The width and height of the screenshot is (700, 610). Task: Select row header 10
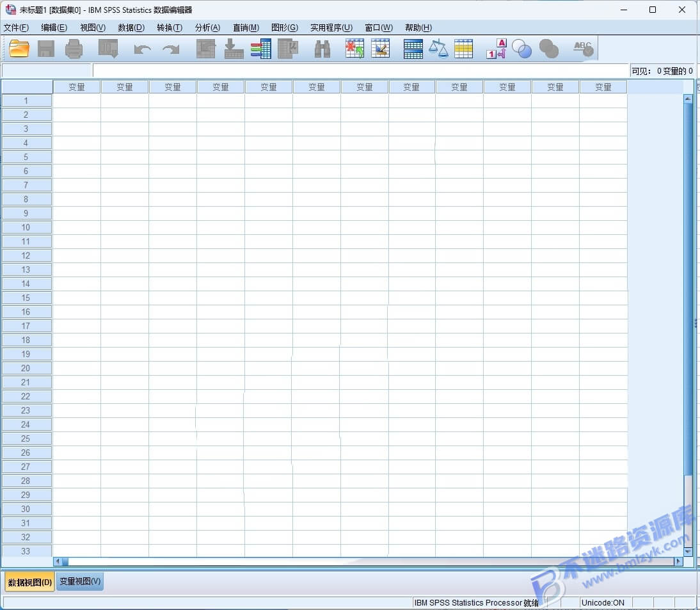point(27,227)
